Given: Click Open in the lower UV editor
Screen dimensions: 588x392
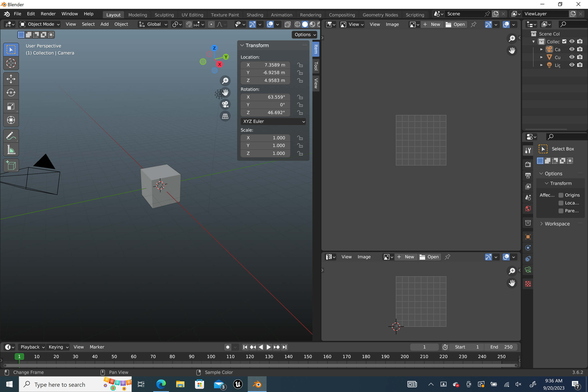Looking at the screenshot, I should click(x=429, y=257).
